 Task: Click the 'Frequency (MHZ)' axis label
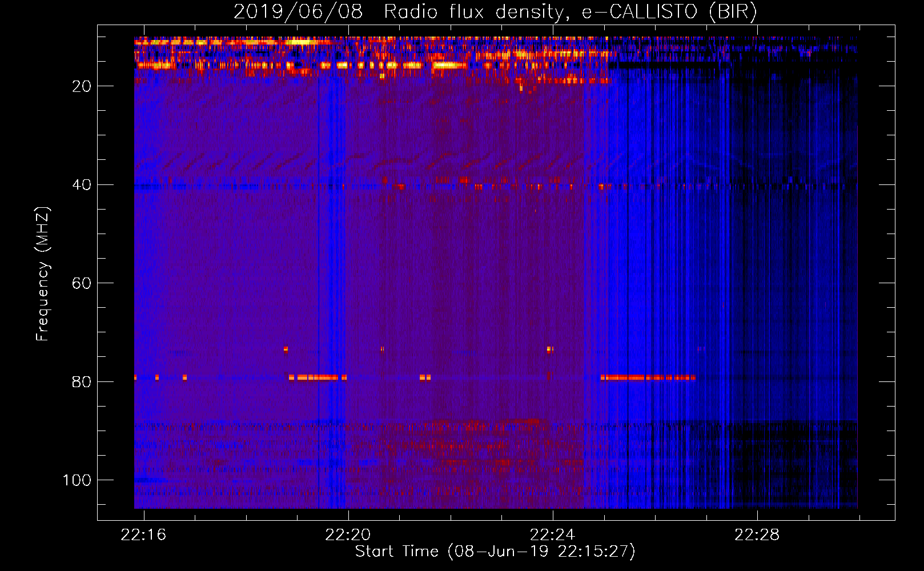click(43, 274)
